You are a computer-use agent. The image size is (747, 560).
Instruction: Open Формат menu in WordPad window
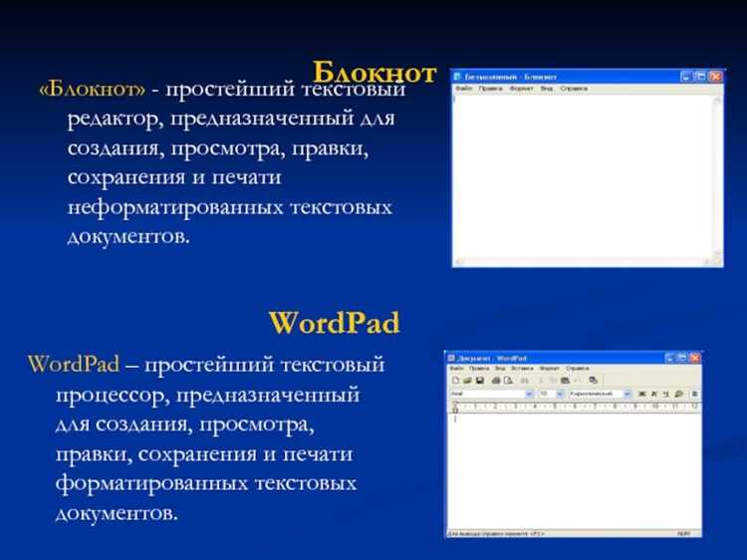click(x=550, y=369)
